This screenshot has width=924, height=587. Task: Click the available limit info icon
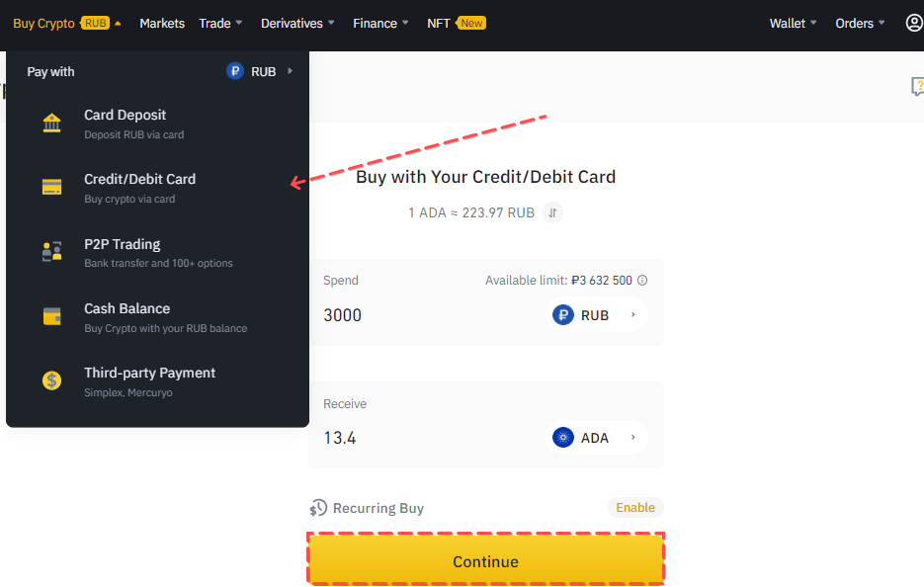[642, 281]
